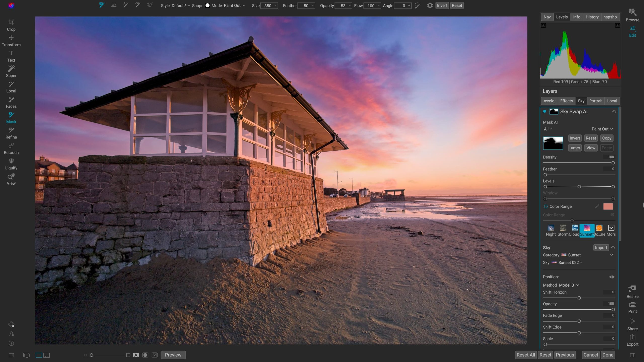Select the Night sky preset thumbnail

click(x=551, y=228)
